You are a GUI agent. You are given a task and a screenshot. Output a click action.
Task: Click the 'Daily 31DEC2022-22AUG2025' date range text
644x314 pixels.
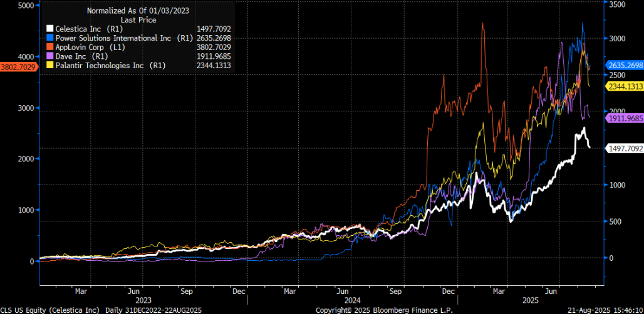pos(153,310)
